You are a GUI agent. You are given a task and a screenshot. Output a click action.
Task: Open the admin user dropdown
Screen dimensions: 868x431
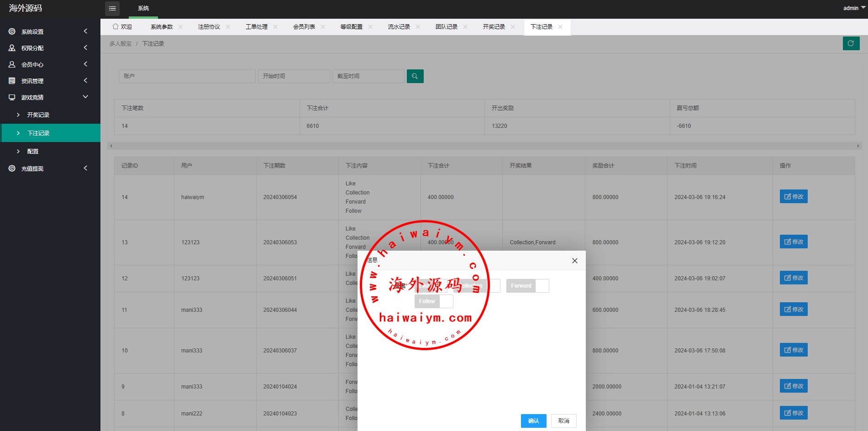pyautogui.click(x=853, y=8)
